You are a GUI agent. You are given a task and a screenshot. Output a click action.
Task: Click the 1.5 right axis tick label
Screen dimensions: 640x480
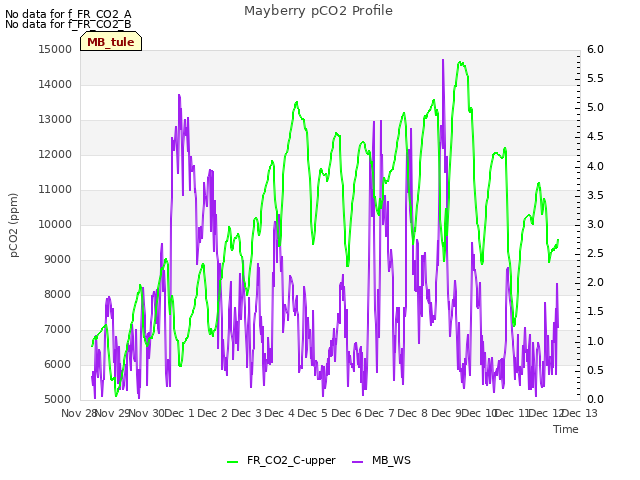click(595, 312)
